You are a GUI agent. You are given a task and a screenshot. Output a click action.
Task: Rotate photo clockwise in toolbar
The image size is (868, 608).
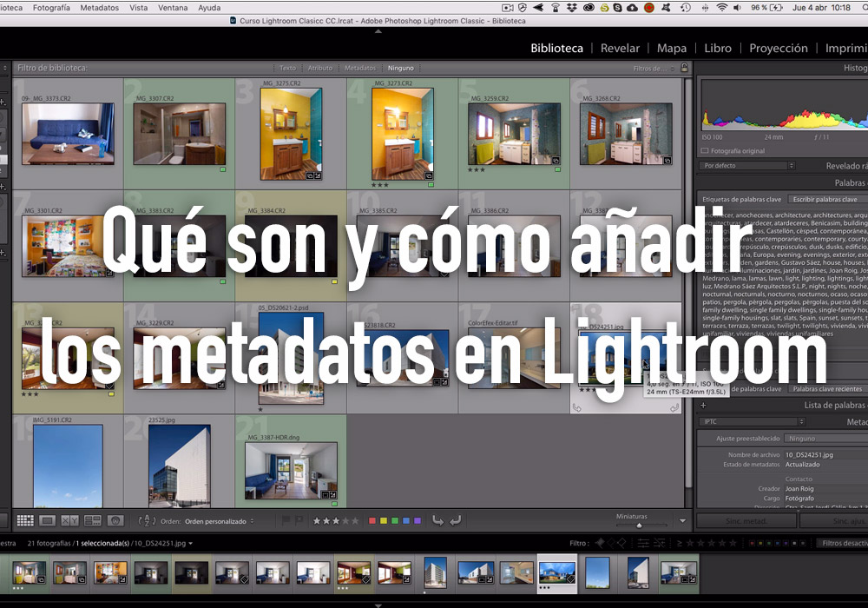pyautogui.click(x=456, y=520)
